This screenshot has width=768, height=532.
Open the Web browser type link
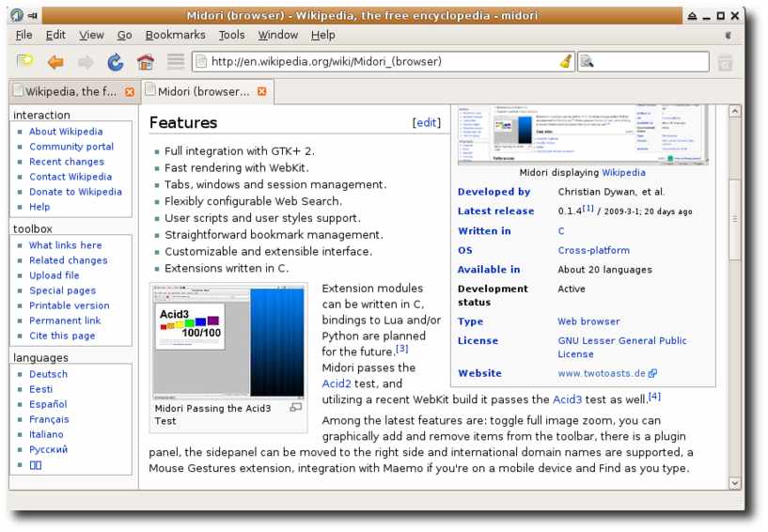coord(588,321)
